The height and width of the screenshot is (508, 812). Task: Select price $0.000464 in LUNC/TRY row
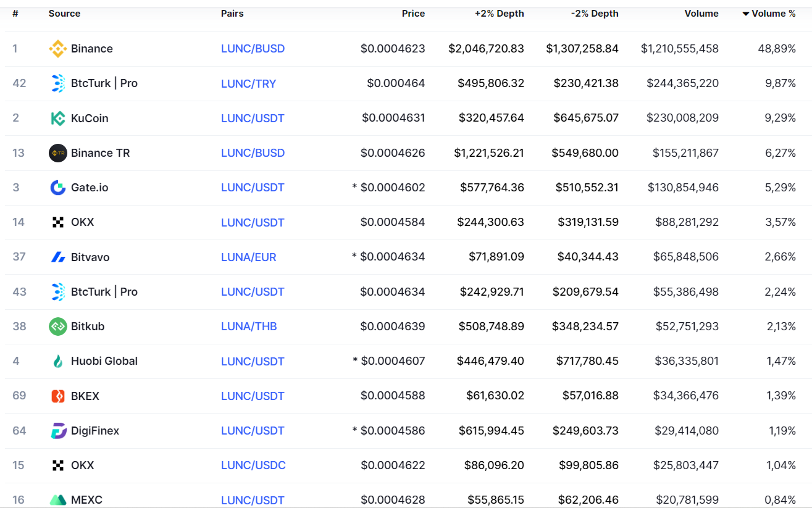click(x=396, y=83)
